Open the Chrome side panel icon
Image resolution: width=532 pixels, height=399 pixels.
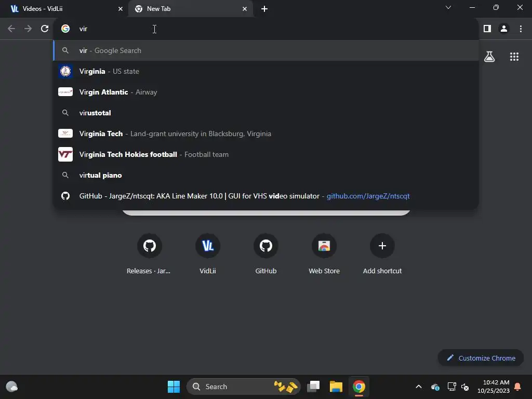(x=487, y=29)
